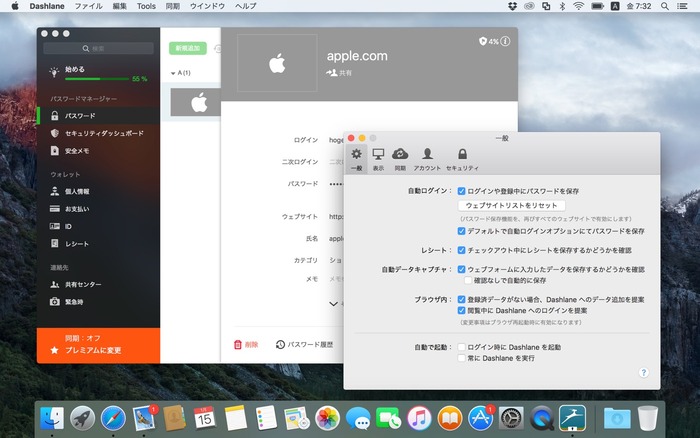Image resolution: width=700 pixels, height=438 pixels.
Task: Launch Safari from the Dock
Action: pyautogui.click(x=113, y=418)
